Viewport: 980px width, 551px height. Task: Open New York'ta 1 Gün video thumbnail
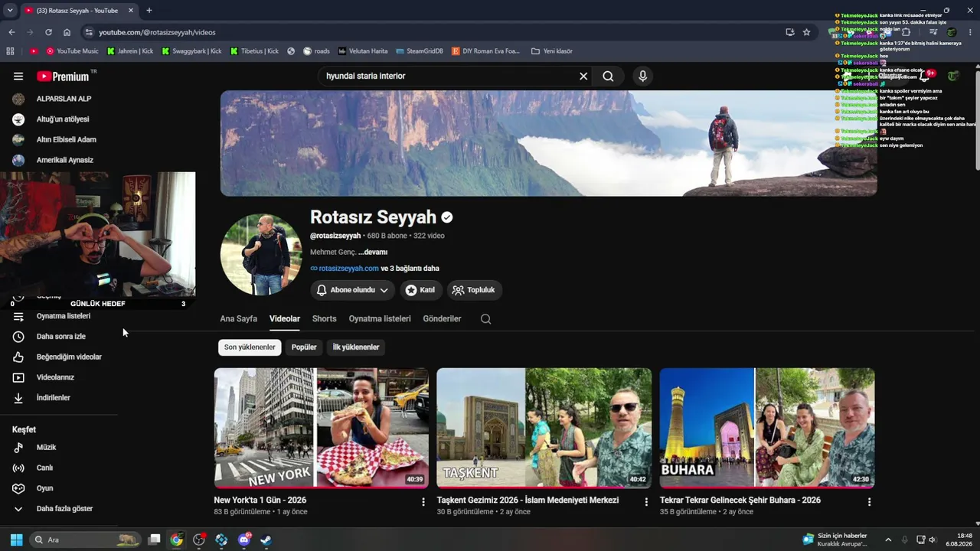(322, 428)
